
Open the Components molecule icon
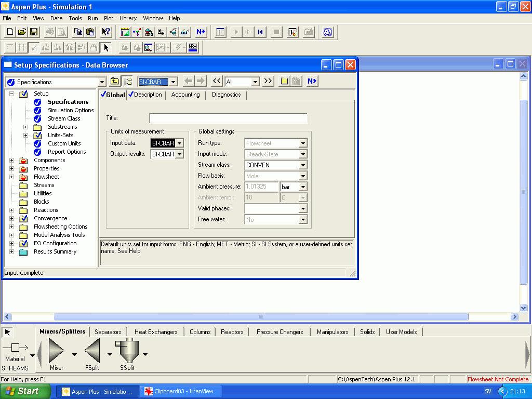[x=137, y=32]
